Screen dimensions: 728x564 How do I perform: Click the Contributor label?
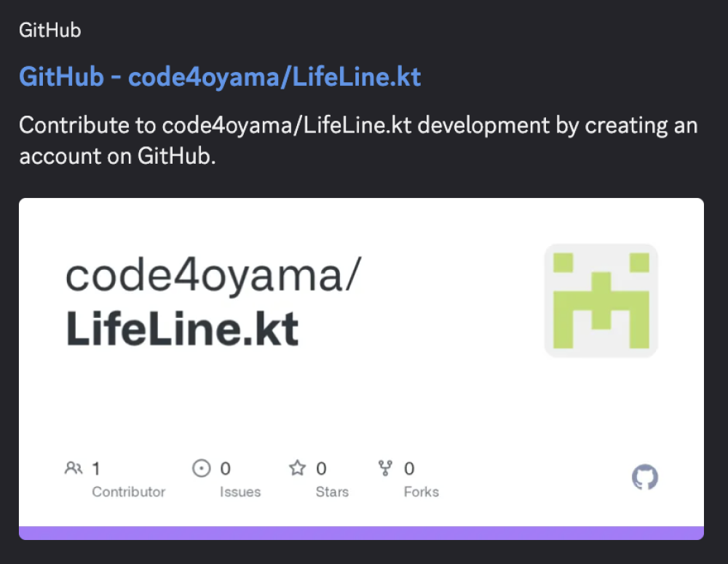pos(129,492)
